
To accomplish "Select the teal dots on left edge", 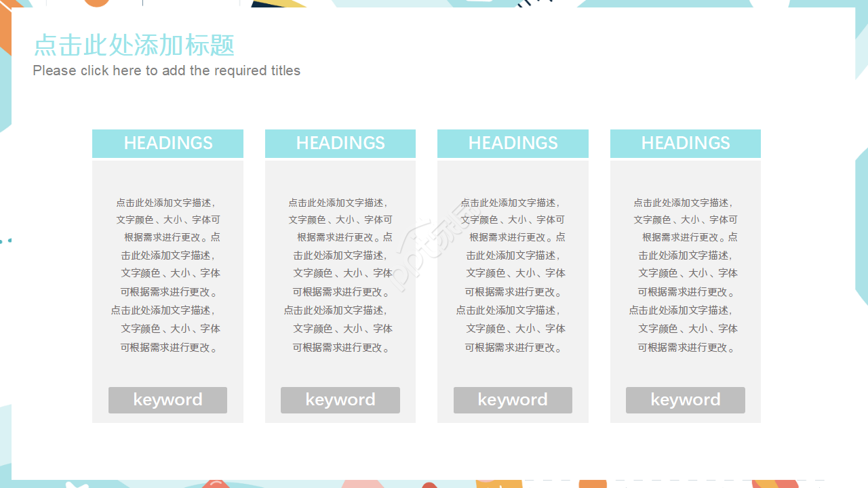I will pos(5,240).
